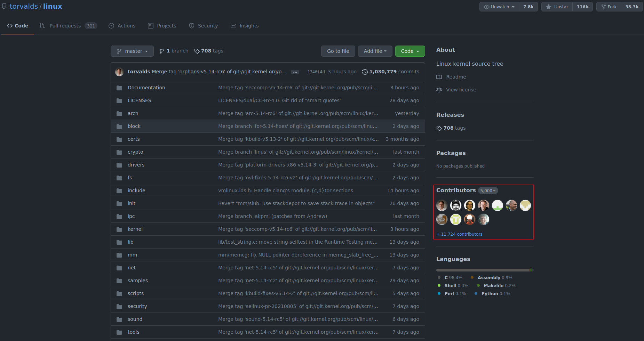The width and height of the screenshot is (644, 341).
Task: Click the 38.3k forks count
Action: [632, 7]
